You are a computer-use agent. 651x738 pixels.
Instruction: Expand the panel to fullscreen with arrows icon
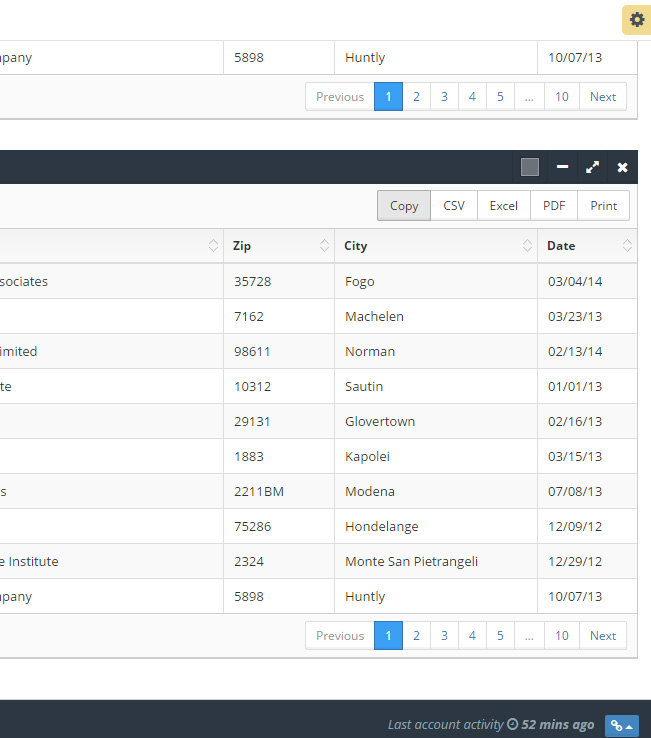(x=592, y=167)
